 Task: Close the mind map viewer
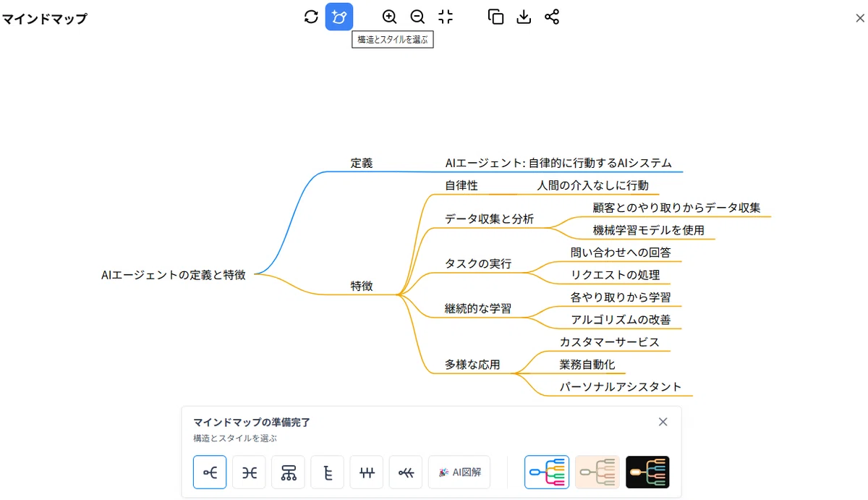click(x=859, y=18)
